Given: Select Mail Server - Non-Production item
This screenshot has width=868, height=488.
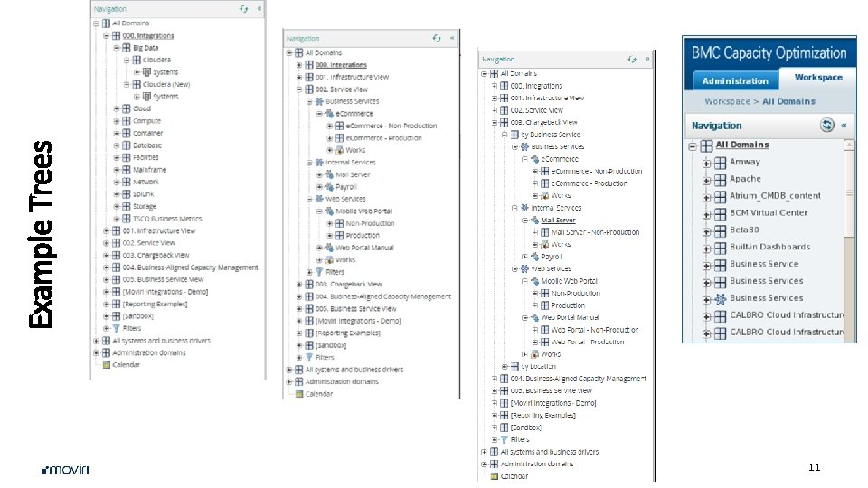Looking at the screenshot, I should [x=595, y=232].
